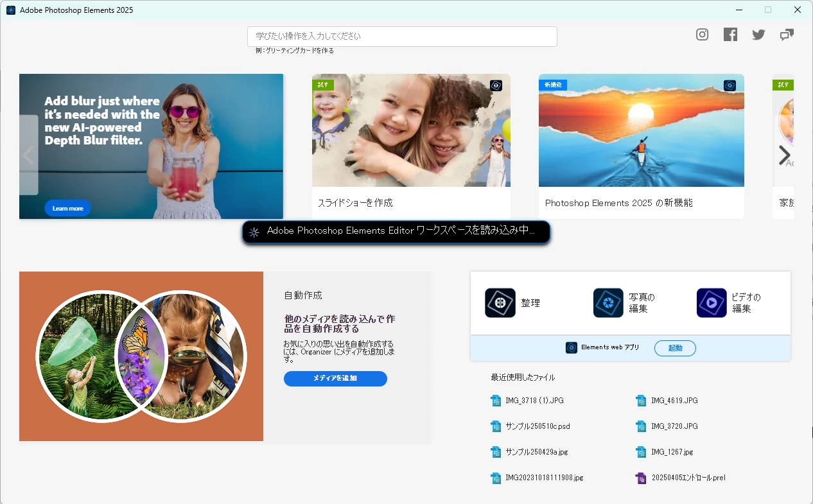Click file icon beside サンプル250429a.jpg
This screenshot has height=504, width=813.
pos(495,452)
